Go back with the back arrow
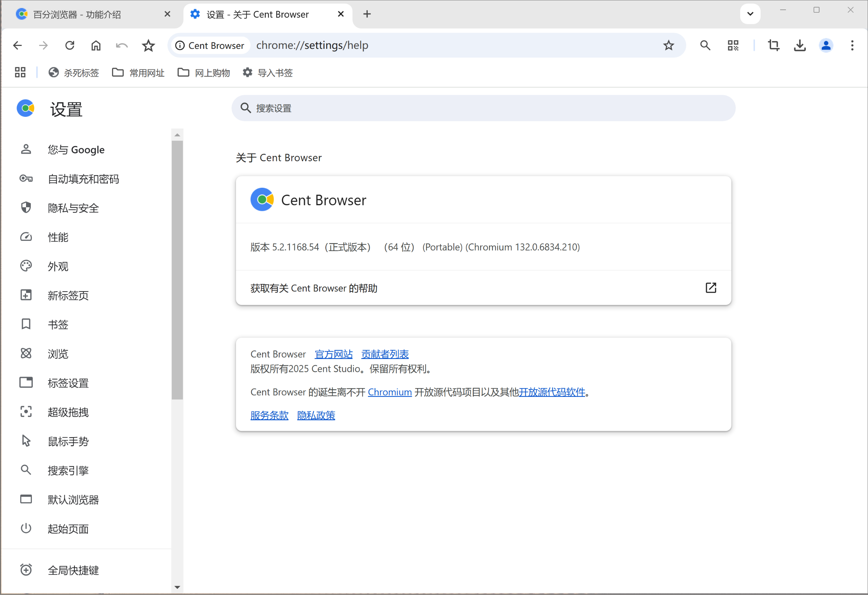 point(18,46)
